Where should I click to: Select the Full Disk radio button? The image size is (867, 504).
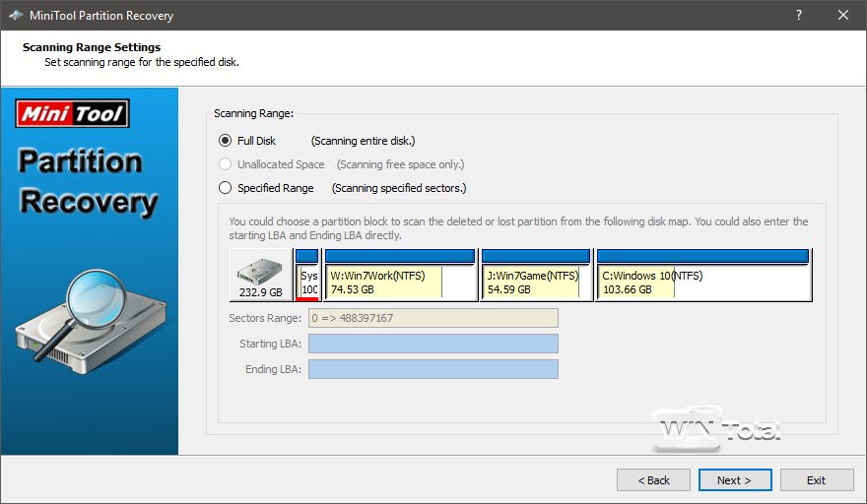225,141
